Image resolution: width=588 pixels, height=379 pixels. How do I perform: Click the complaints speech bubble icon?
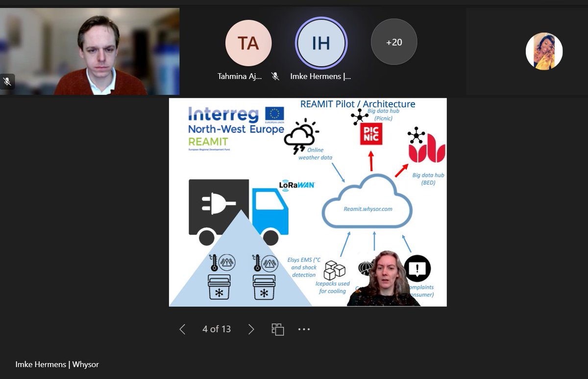[x=417, y=269]
